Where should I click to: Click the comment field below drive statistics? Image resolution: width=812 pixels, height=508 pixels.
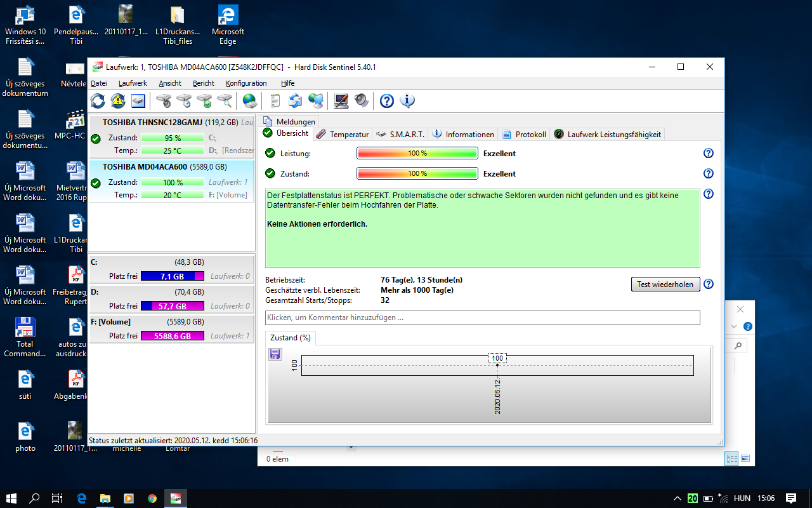(x=482, y=317)
